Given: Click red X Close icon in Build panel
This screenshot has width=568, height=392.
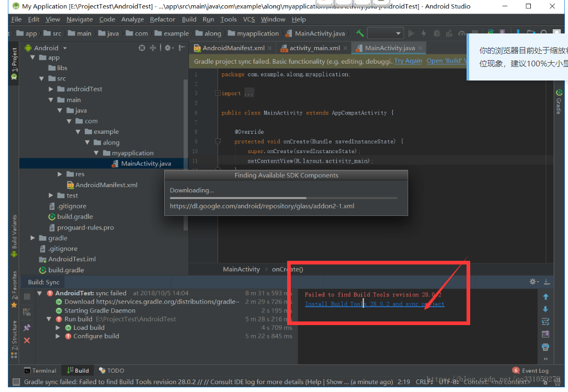Looking at the screenshot, I should point(27,340).
